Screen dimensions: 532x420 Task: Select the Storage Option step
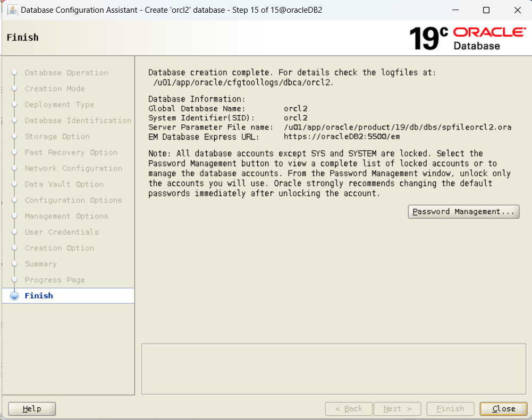pos(57,136)
